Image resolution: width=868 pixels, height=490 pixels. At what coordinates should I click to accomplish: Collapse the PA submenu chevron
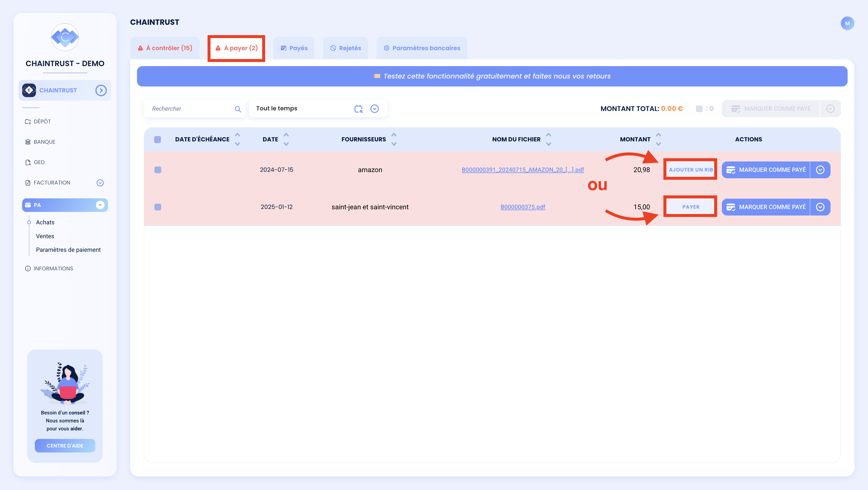click(x=100, y=205)
